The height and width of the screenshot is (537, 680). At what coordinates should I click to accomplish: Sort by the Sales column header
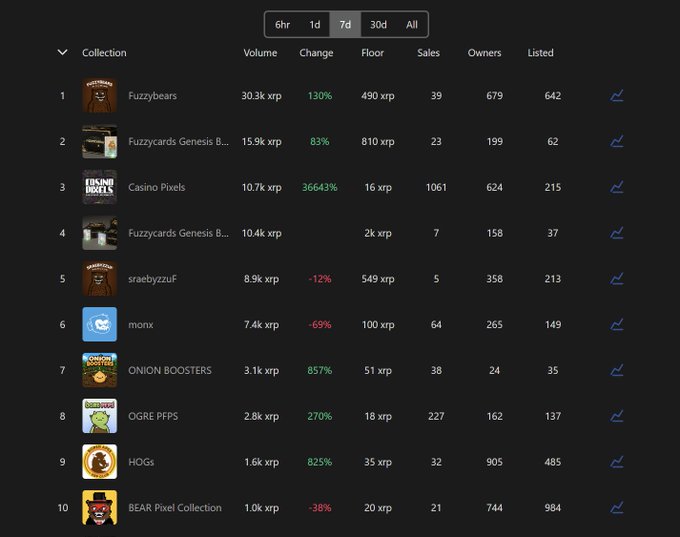click(428, 53)
